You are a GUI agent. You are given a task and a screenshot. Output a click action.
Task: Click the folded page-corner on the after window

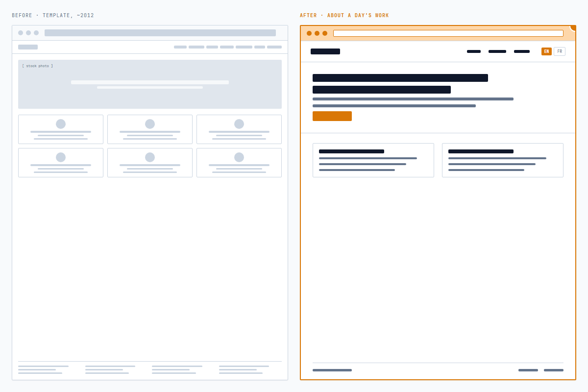tap(572, 27)
